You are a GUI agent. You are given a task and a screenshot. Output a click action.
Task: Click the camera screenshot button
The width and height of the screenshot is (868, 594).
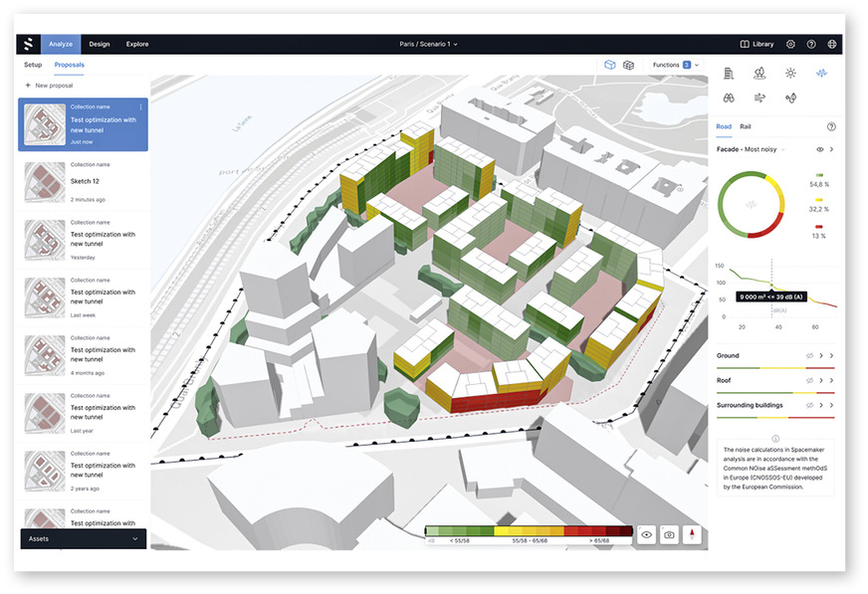pyautogui.click(x=669, y=535)
